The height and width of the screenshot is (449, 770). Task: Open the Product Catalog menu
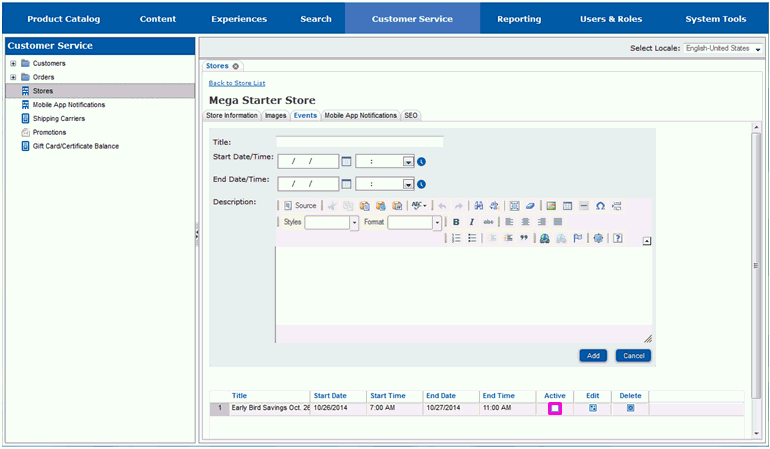[x=63, y=19]
